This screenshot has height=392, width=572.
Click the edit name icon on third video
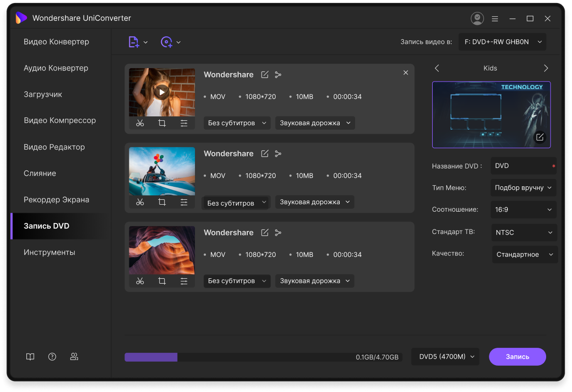coord(265,233)
